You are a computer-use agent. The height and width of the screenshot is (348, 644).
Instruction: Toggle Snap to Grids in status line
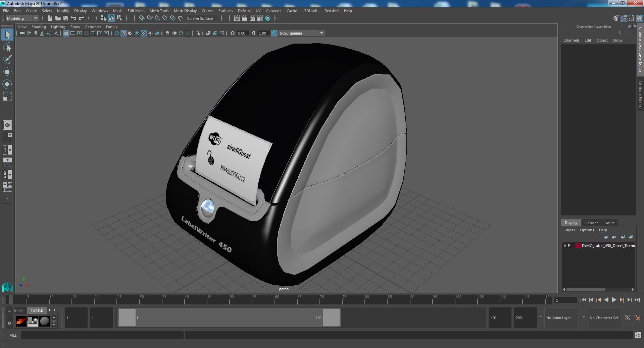click(x=142, y=18)
